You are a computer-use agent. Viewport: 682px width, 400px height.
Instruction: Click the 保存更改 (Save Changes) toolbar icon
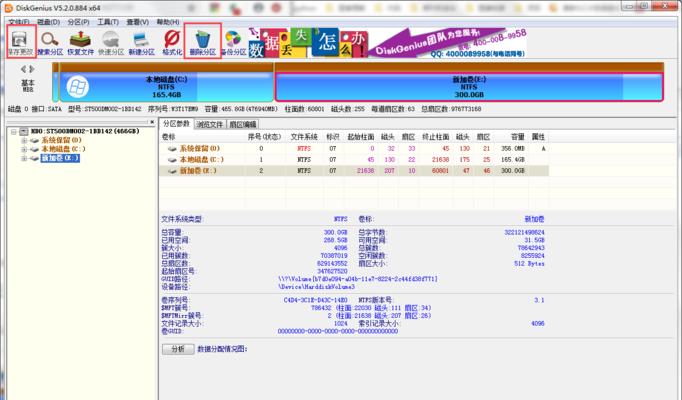click(x=20, y=43)
